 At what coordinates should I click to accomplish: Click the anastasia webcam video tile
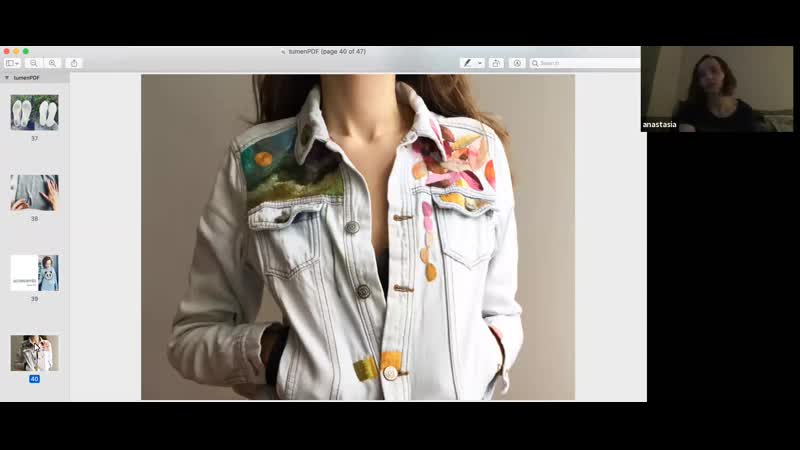[720, 89]
